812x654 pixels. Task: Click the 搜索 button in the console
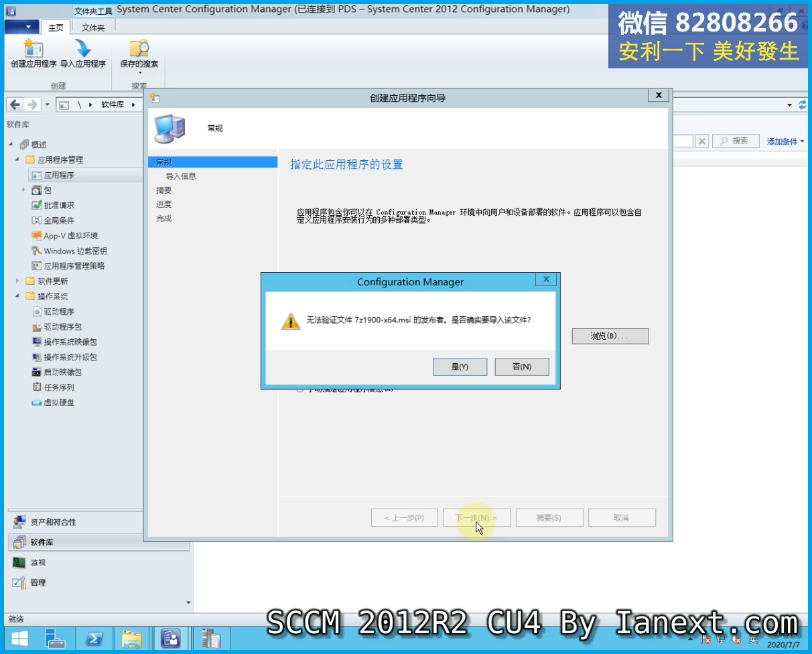click(735, 141)
